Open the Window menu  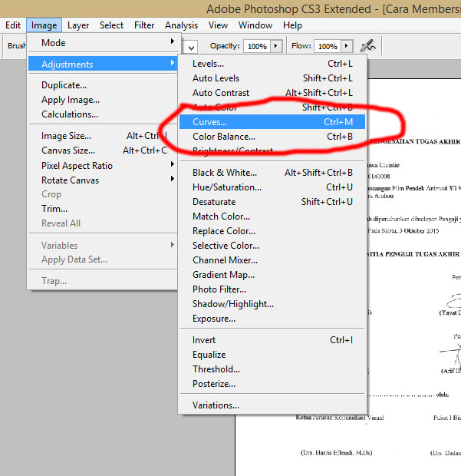tap(255, 25)
